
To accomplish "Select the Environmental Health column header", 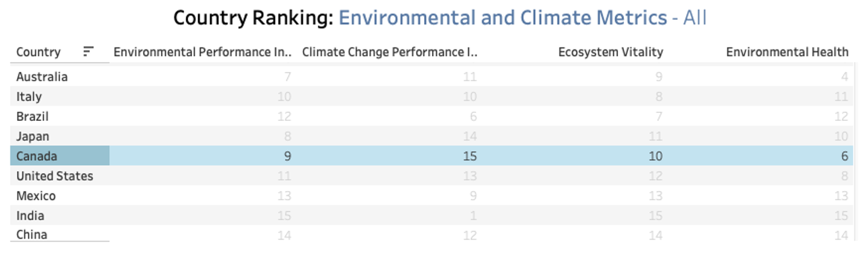I will tap(788, 52).
